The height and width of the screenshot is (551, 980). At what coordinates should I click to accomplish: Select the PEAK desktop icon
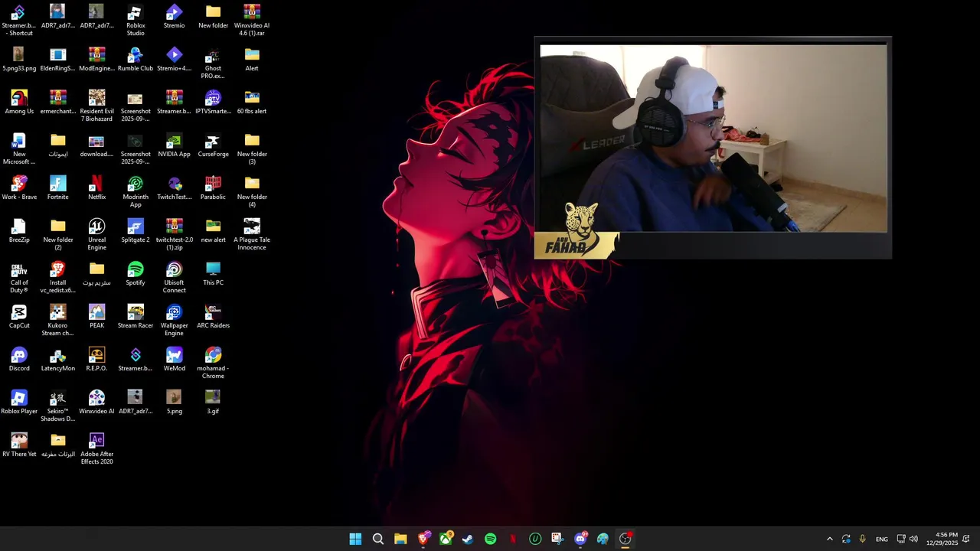pos(96,317)
